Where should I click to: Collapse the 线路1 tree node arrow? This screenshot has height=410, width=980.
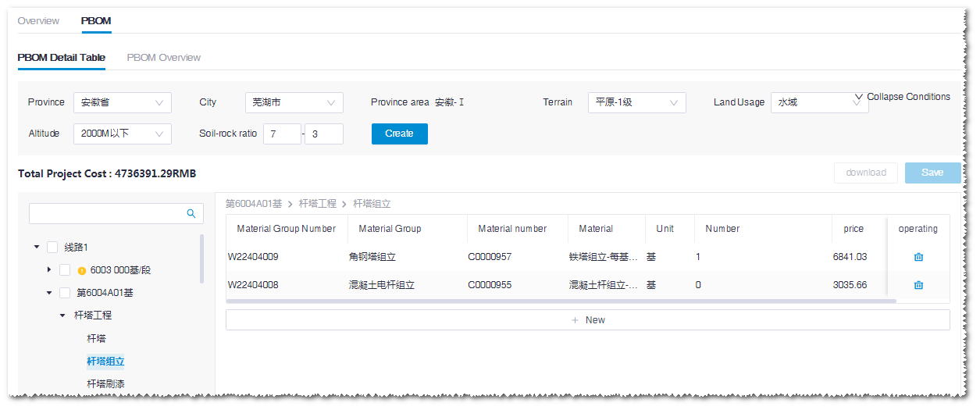37,248
